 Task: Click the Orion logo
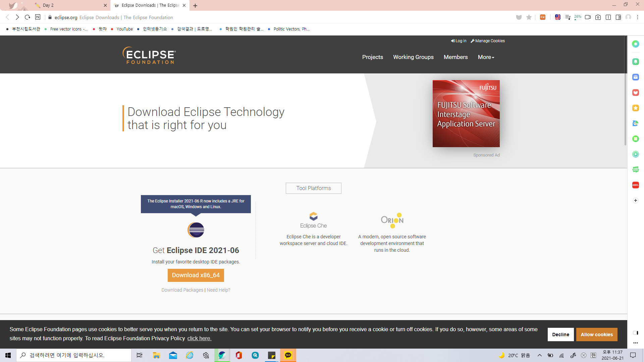point(392,220)
